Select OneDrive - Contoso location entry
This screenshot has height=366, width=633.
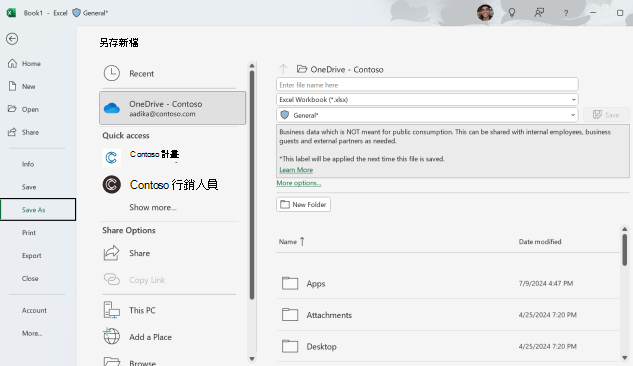(172, 108)
